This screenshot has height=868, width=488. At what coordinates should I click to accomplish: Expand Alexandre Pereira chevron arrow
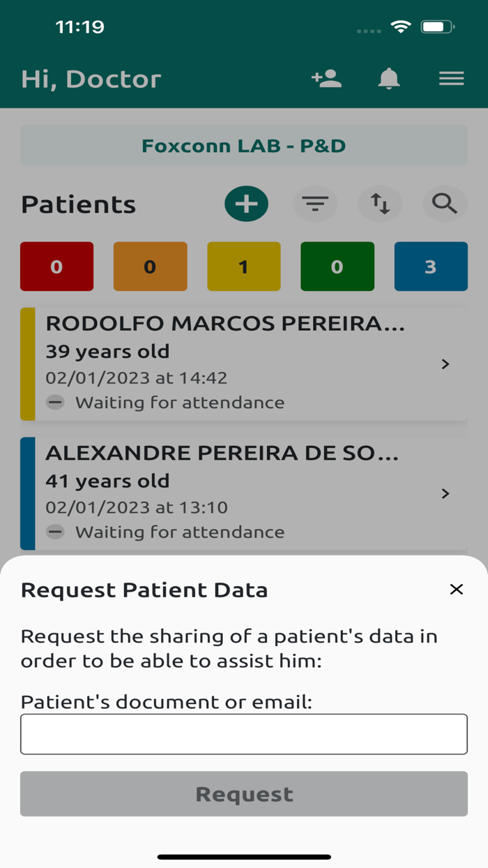click(x=445, y=494)
